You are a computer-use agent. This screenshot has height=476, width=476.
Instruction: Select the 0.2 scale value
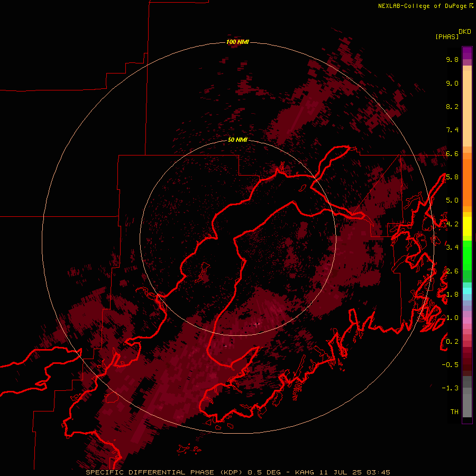[452, 342]
